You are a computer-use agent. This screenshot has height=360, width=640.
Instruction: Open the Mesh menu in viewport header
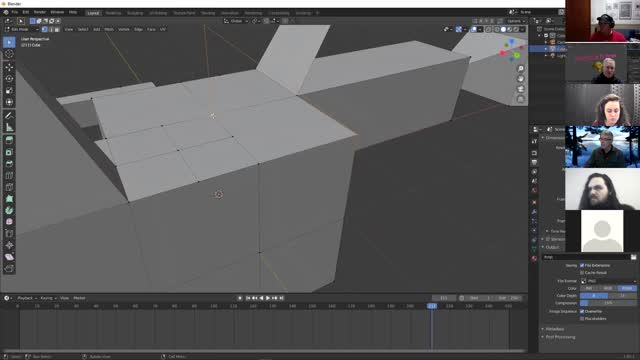109,29
